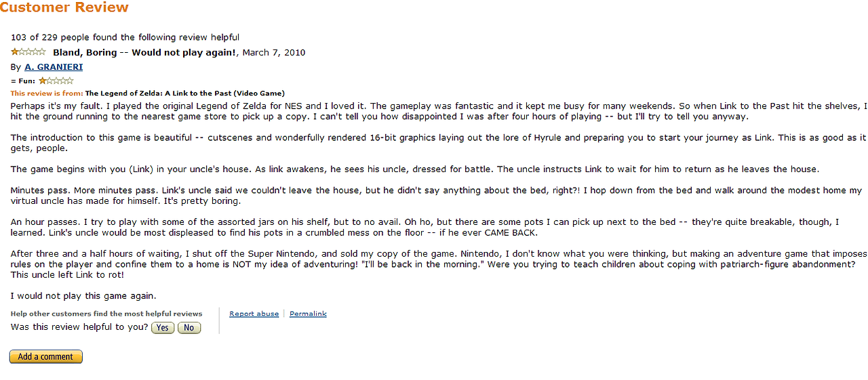
Task: Click the 'This review is from:' label
Action: pos(47,93)
